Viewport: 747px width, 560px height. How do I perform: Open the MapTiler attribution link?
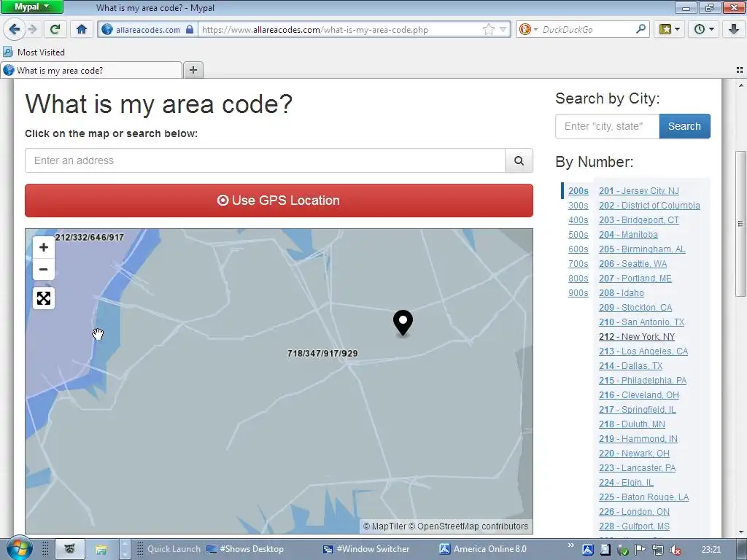pos(384,526)
